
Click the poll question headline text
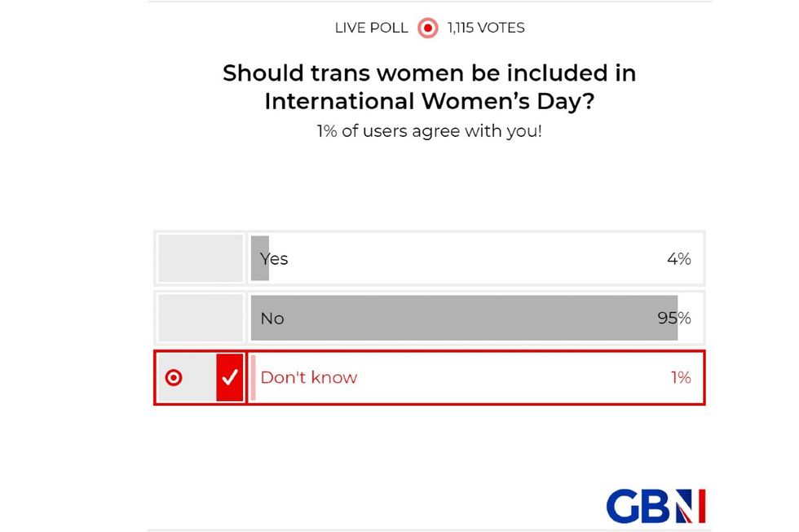(x=430, y=86)
